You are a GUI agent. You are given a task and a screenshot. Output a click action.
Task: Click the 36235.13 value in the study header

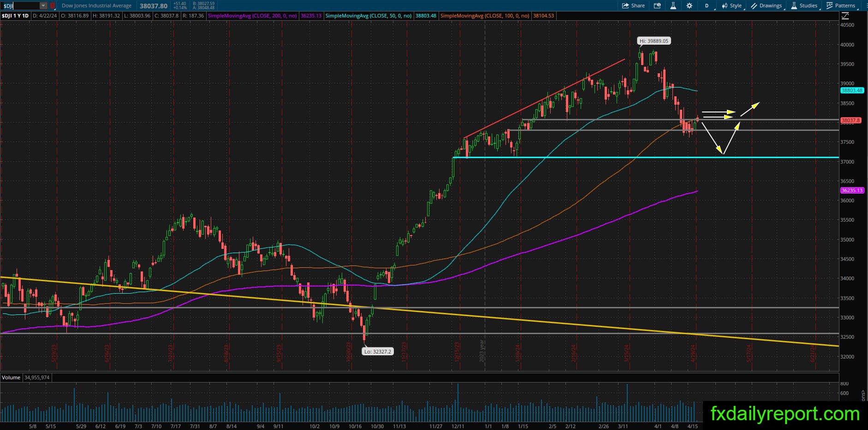click(311, 16)
